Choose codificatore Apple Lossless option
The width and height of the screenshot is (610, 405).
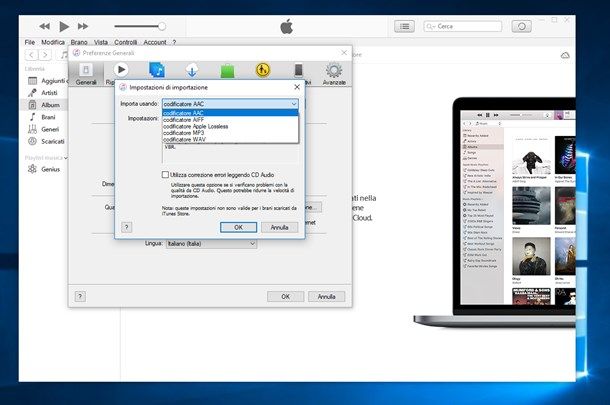click(230, 126)
